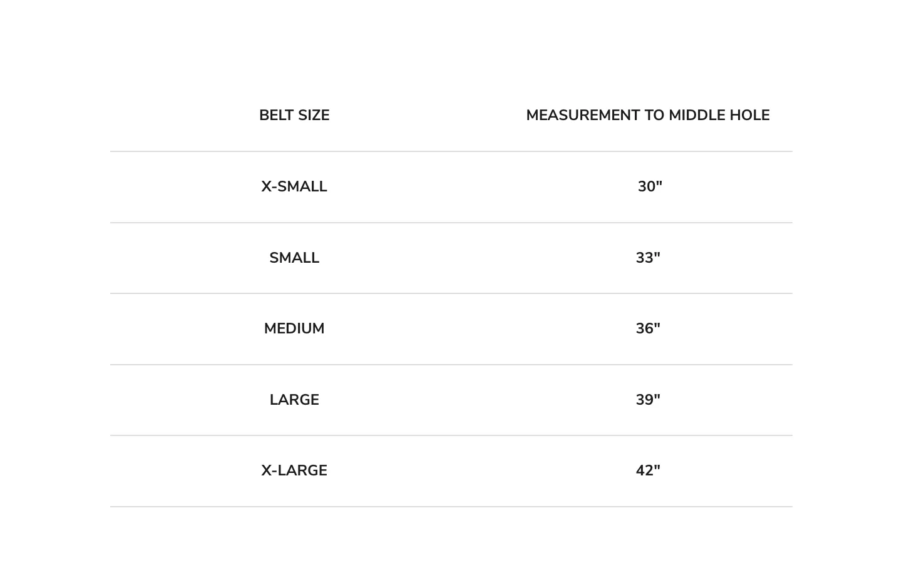Select the MEDIUM belt size cell
This screenshot has height=588, width=914.
tap(294, 328)
